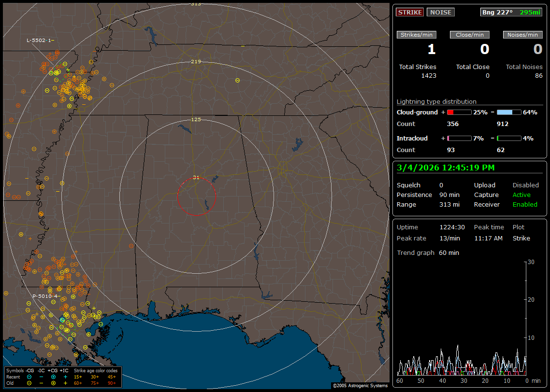The width and height of the screenshot is (550, 392).
Task: Click the Astrogenic Systems copyright text
Action: coord(360,386)
